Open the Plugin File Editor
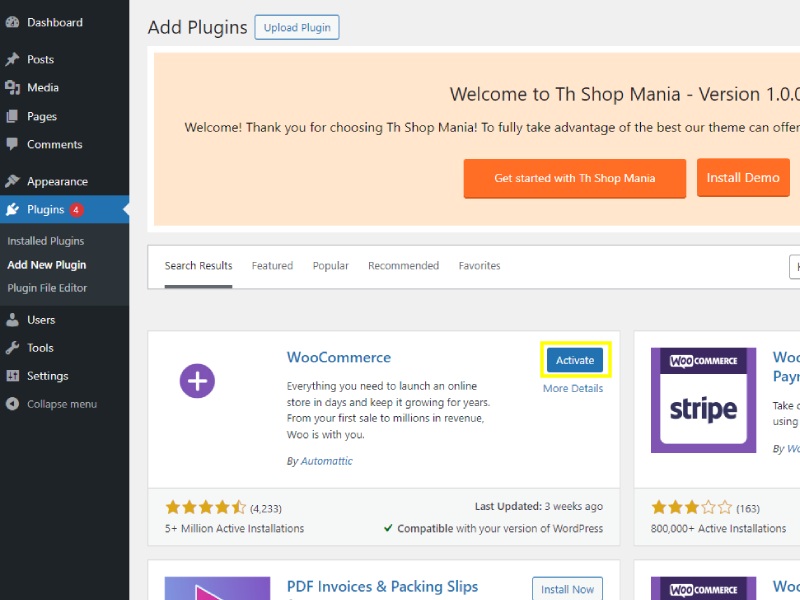Screen dimensions: 800x600 [x=47, y=288]
